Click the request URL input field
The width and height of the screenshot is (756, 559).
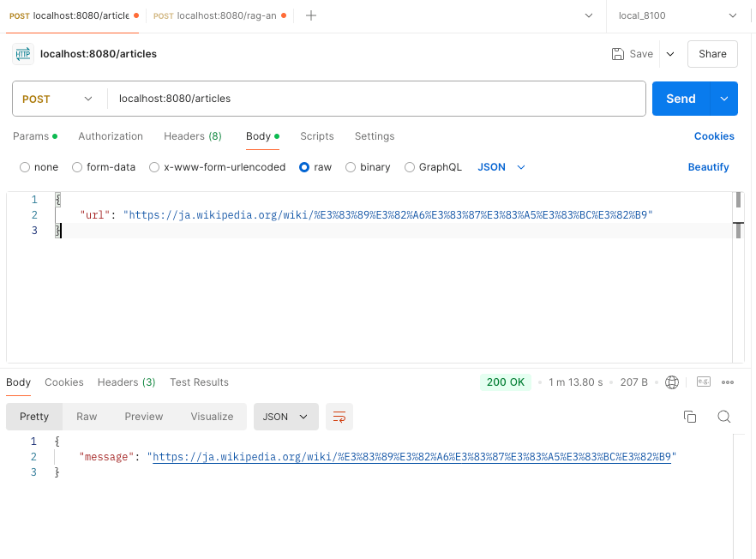click(x=376, y=99)
